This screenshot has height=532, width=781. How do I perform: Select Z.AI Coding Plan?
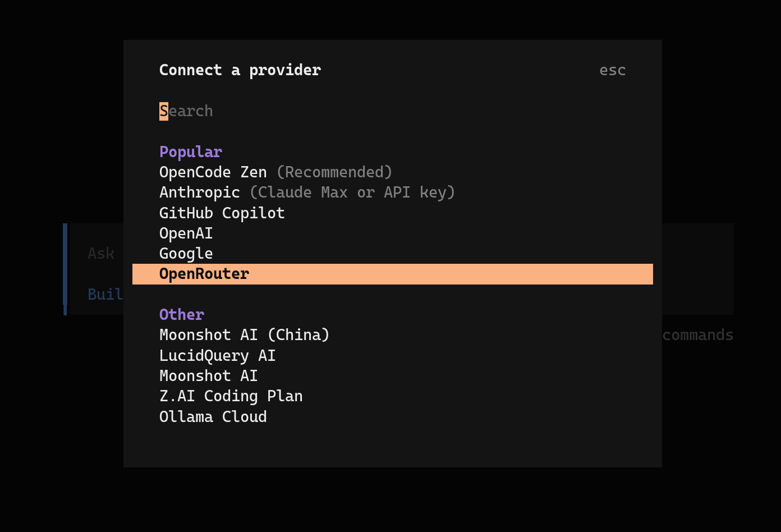coord(231,396)
